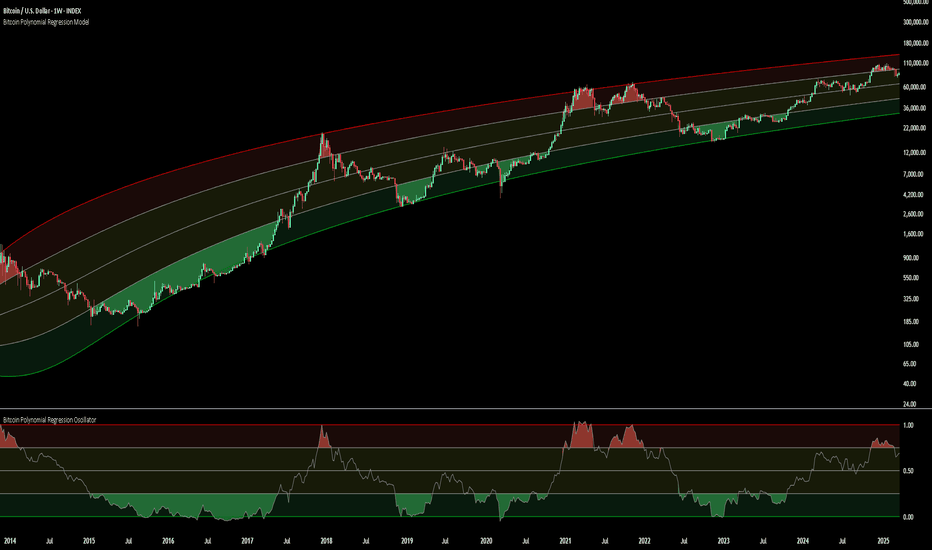The image size is (932, 550).
Task: Click the 2016 label on time axis
Action: tap(168, 541)
